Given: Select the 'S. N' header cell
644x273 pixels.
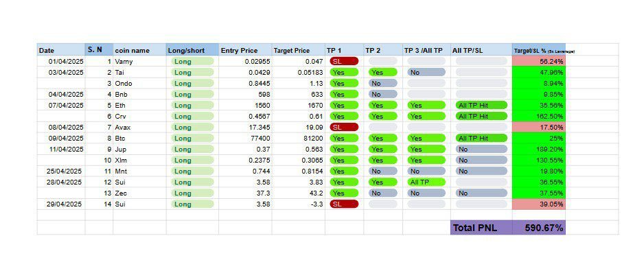Looking at the screenshot, I should coord(99,49).
